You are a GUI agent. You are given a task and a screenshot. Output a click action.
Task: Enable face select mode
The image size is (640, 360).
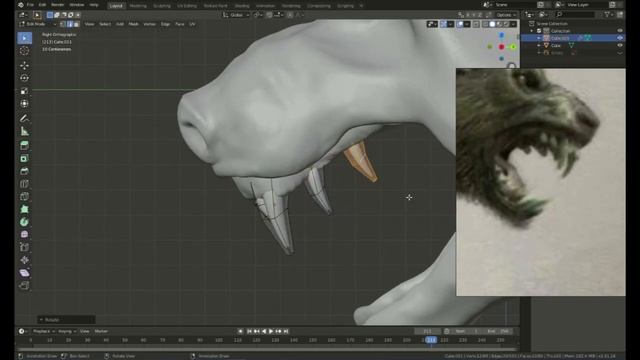tap(77, 24)
